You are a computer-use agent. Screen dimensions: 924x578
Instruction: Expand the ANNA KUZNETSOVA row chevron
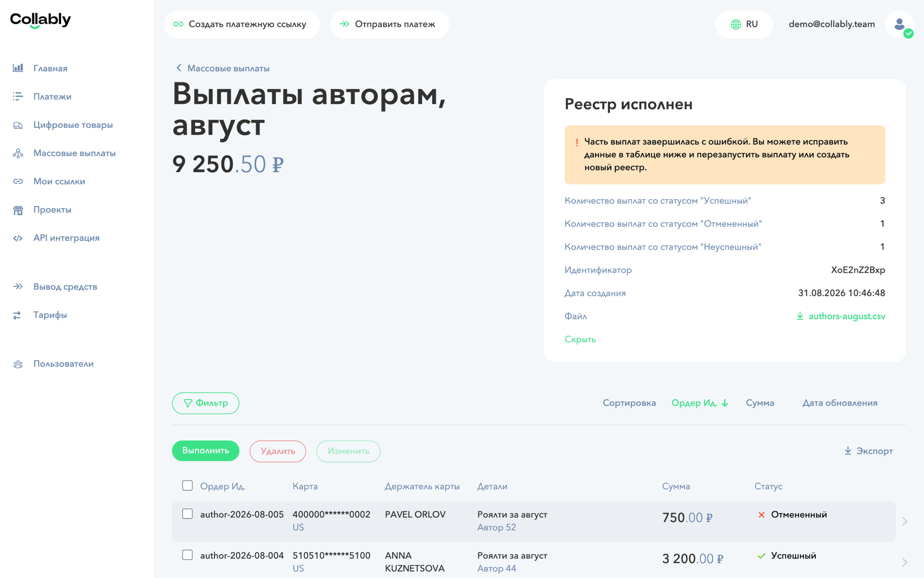[904, 562]
